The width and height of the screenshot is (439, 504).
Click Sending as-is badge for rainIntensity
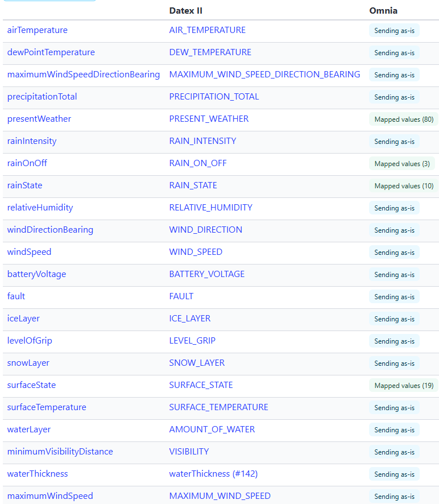[x=394, y=142]
